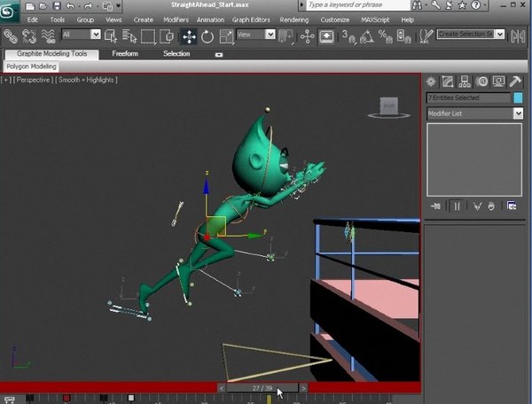Open the Group menu
Screen dimensions: 532x404
pyautogui.click(x=85, y=19)
